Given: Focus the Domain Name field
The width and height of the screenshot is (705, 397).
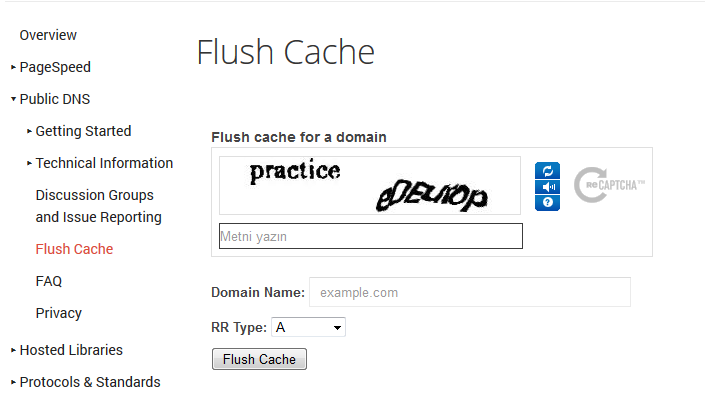Looking at the screenshot, I should point(470,292).
